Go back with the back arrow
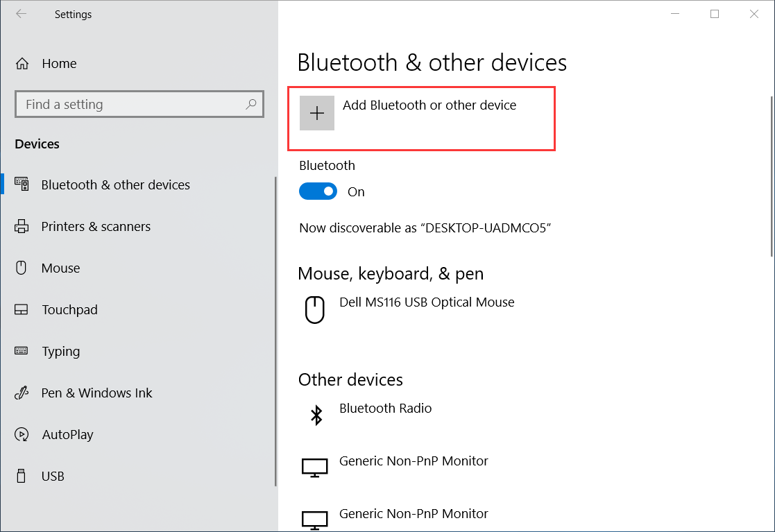 click(x=22, y=14)
